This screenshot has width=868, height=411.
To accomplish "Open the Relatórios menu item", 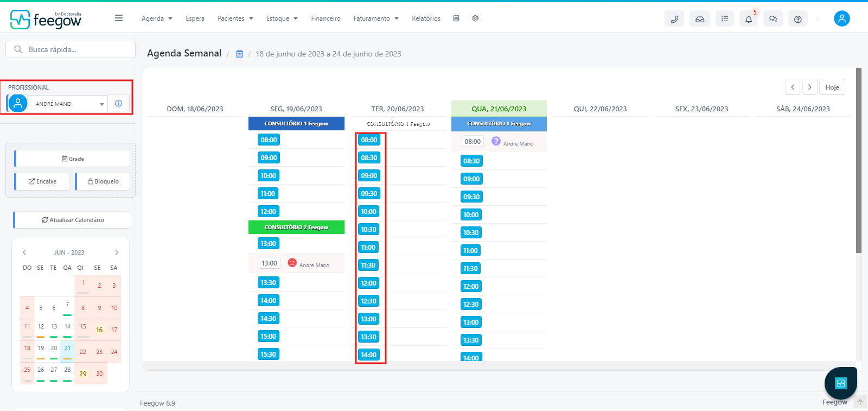I will click(x=426, y=18).
